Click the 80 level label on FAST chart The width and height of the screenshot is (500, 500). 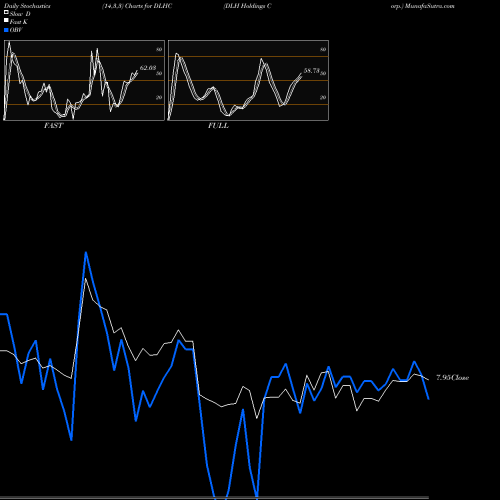[159, 49]
